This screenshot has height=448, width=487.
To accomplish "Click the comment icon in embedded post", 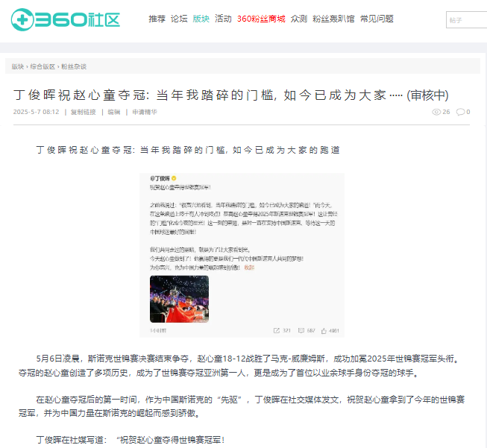I will [301, 331].
